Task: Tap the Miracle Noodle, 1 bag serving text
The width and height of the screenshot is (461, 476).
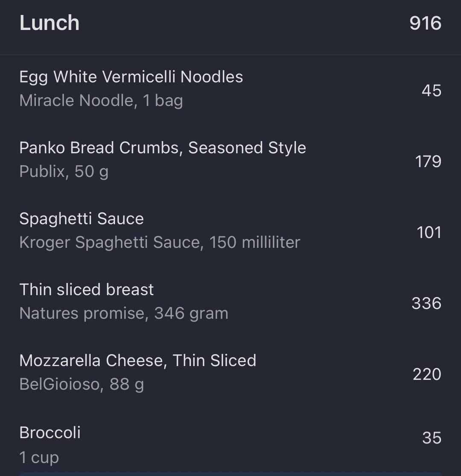Action: pyautogui.click(x=101, y=101)
